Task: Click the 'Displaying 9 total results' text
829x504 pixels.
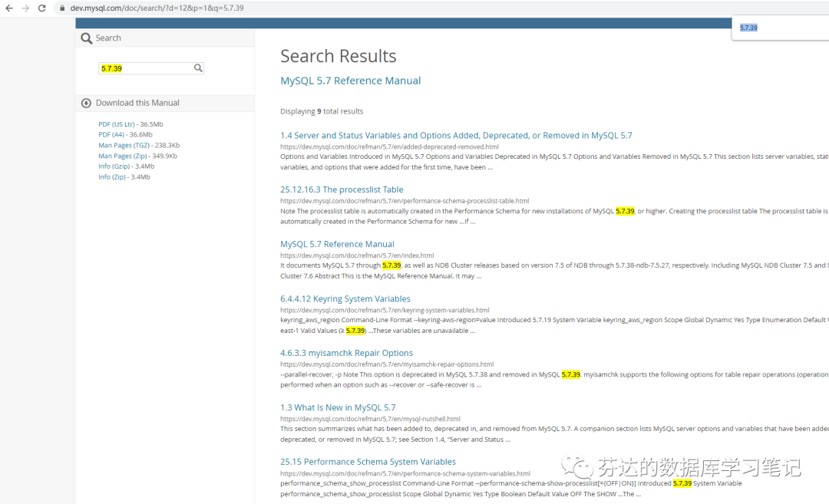Action: (322, 111)
